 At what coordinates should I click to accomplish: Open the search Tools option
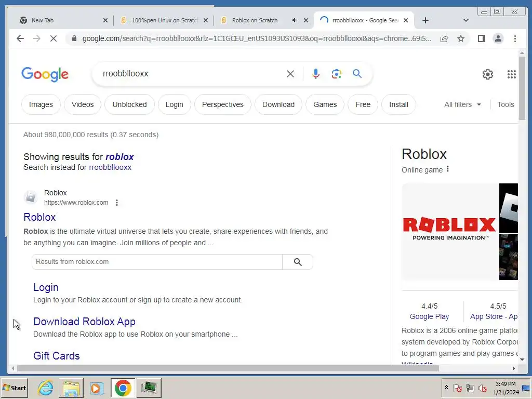coord(506,104)
